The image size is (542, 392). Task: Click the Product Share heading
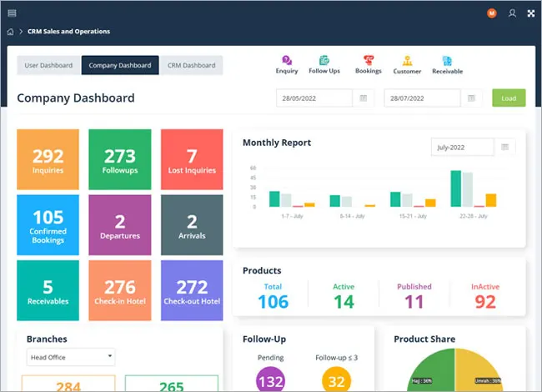(x=424, y=339)
